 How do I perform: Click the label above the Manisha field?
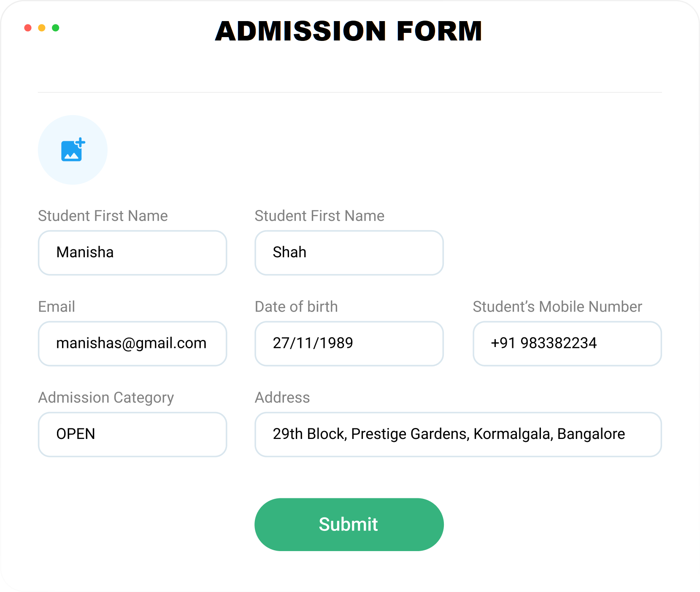103,216
